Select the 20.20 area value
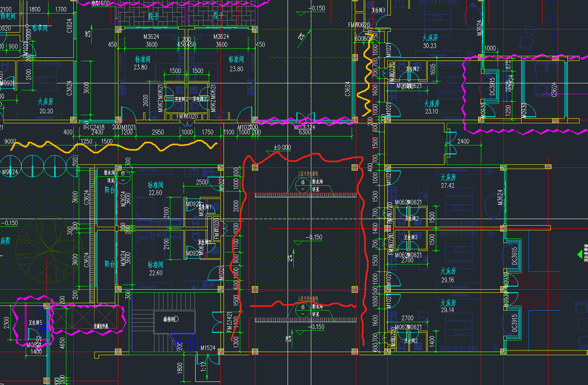The image size is (588, 385). (46, 111)
